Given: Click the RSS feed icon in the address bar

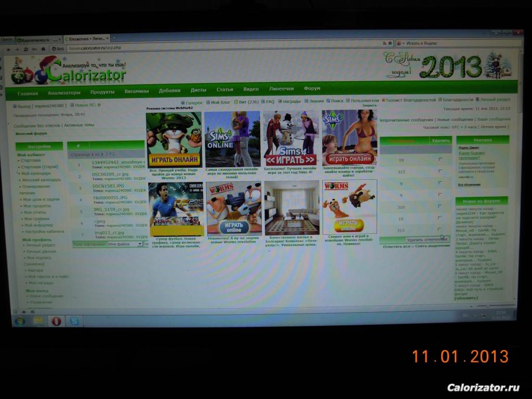Looking at the screenshot, I should (x=384, y=44).
